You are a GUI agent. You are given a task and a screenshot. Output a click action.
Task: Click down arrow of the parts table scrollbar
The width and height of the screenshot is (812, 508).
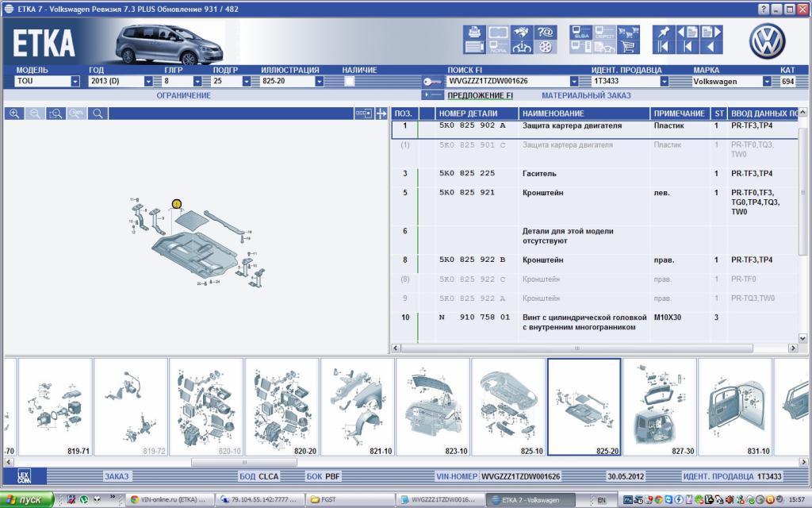(802, 338)
